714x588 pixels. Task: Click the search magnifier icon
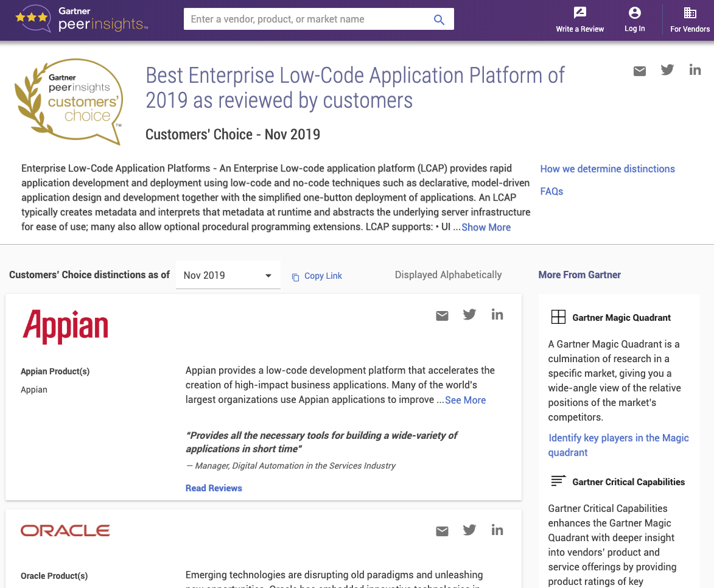pos(438,19)
